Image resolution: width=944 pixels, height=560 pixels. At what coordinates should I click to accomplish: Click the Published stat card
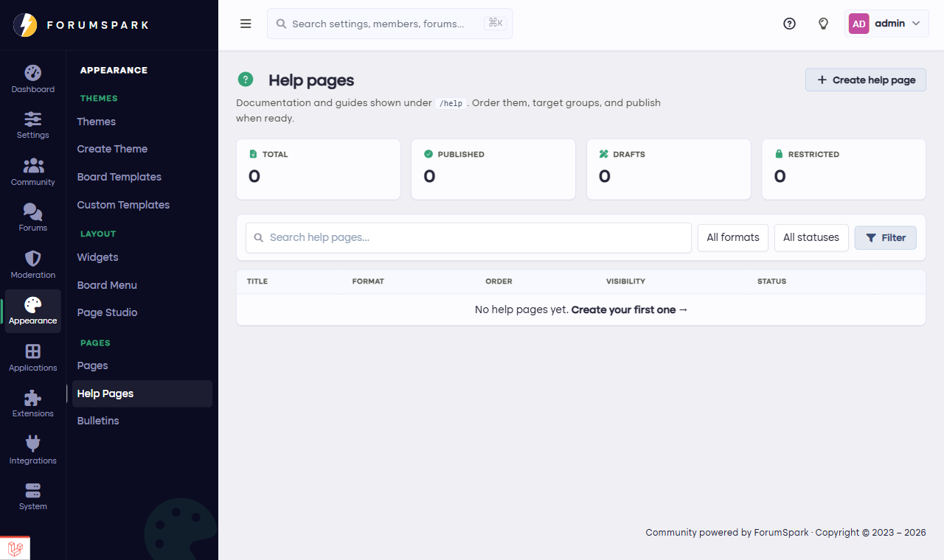click(x=493, y=169)
